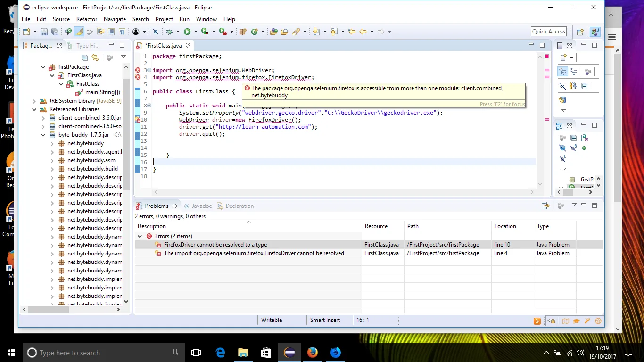This screenshot has width=644, height=362.
Task: Click Sort alphabetically icon in Outline view
Action: (584, 138)
